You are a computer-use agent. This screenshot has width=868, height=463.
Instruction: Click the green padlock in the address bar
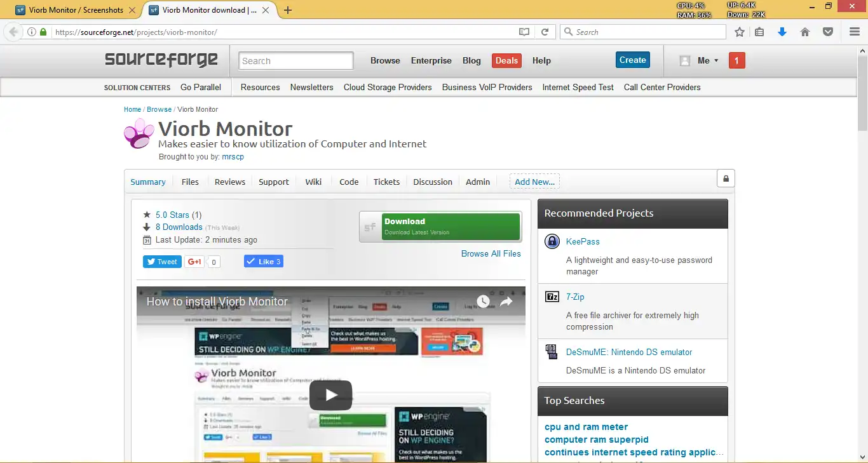pos(43,32)
